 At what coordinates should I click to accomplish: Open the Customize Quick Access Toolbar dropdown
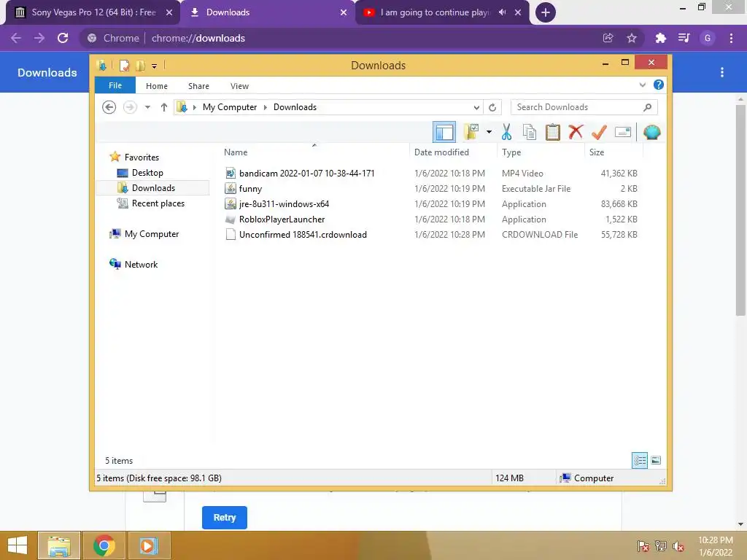155,66
